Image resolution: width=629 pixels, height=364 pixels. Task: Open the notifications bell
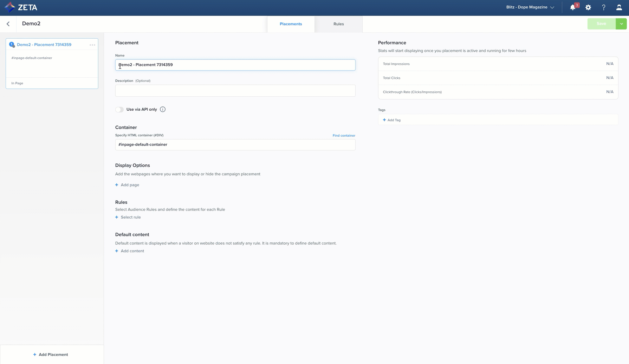[x=572, y=7]
